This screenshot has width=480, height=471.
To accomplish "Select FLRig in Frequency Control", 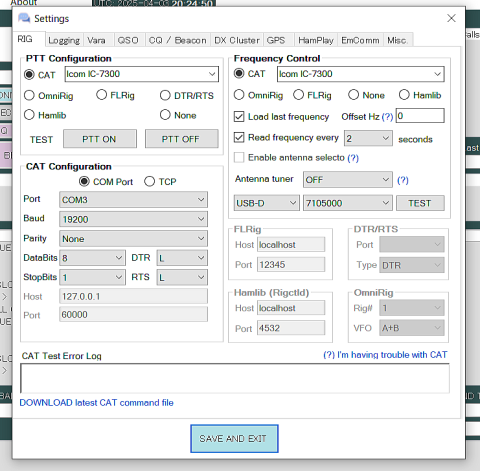I will click(298, 95).
